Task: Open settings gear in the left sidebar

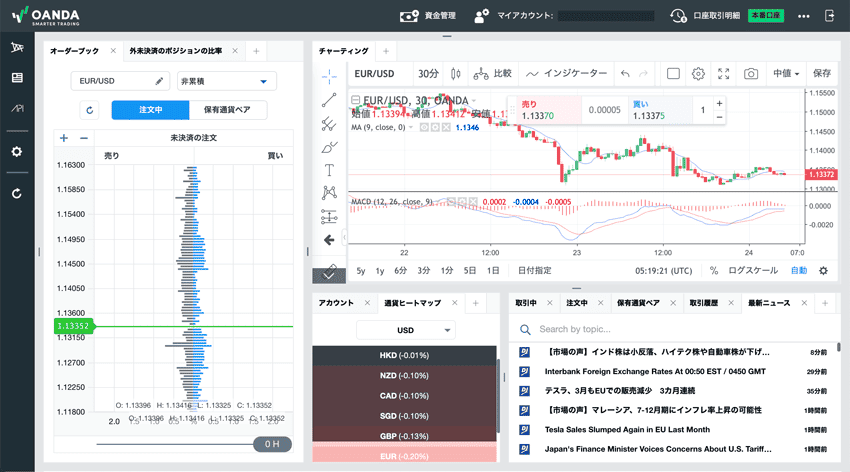Action: [x=17, y=152]
